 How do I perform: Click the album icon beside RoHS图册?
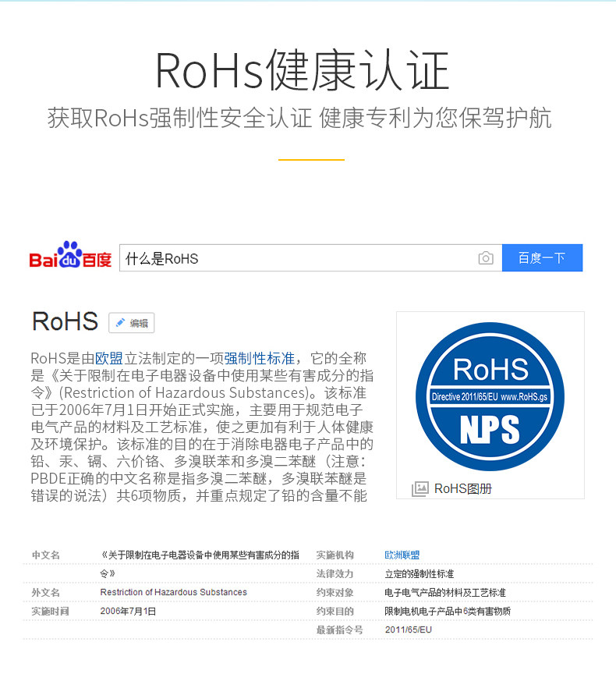[x=420, y=489]
